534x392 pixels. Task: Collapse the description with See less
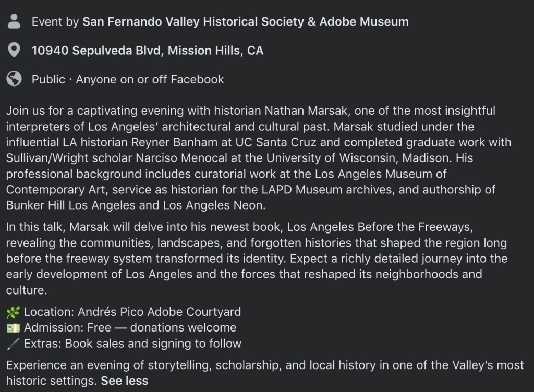coord(125,381)
